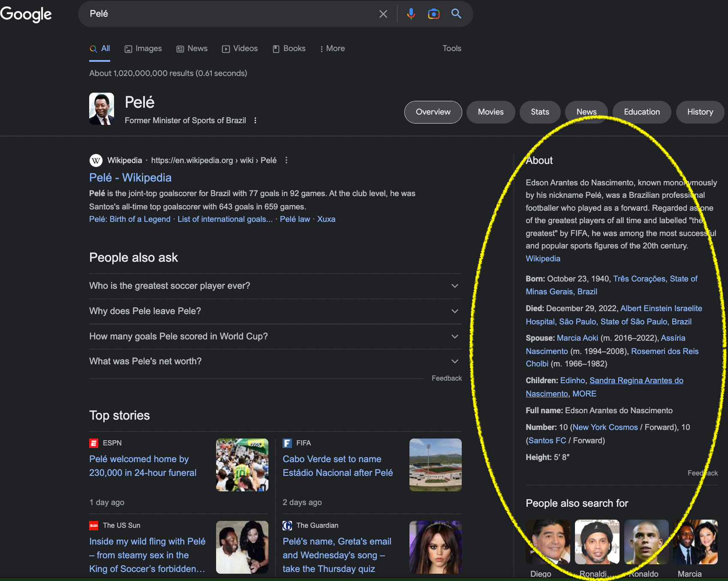This screenshot has width=728, height=581.
Task: Click The Guardian source logo
Action: coord(287,525)
